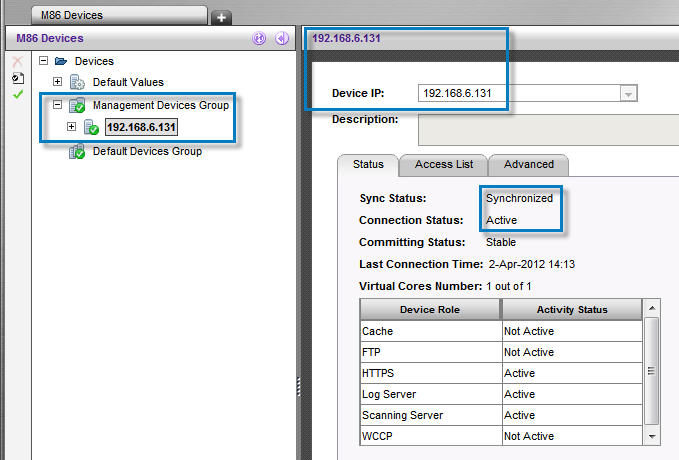Switch to the Access List tab

tap(442, 164)
